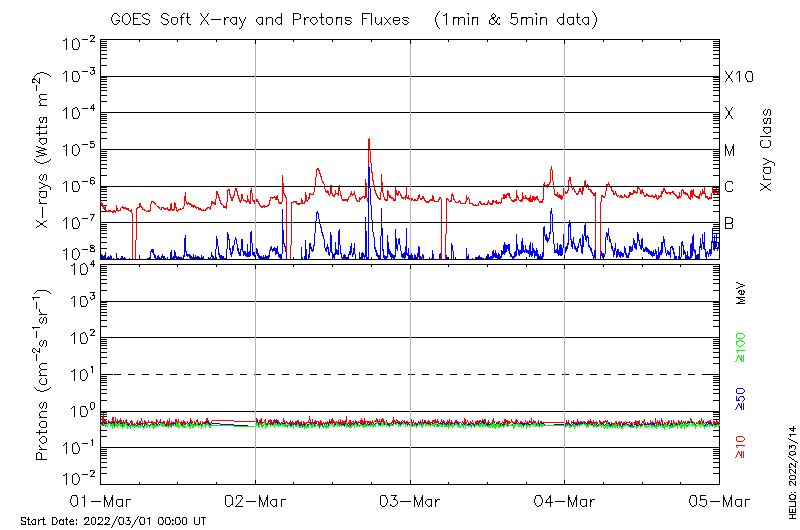
Task: Click the B class label on right axis
Action: tap(729, 223)
